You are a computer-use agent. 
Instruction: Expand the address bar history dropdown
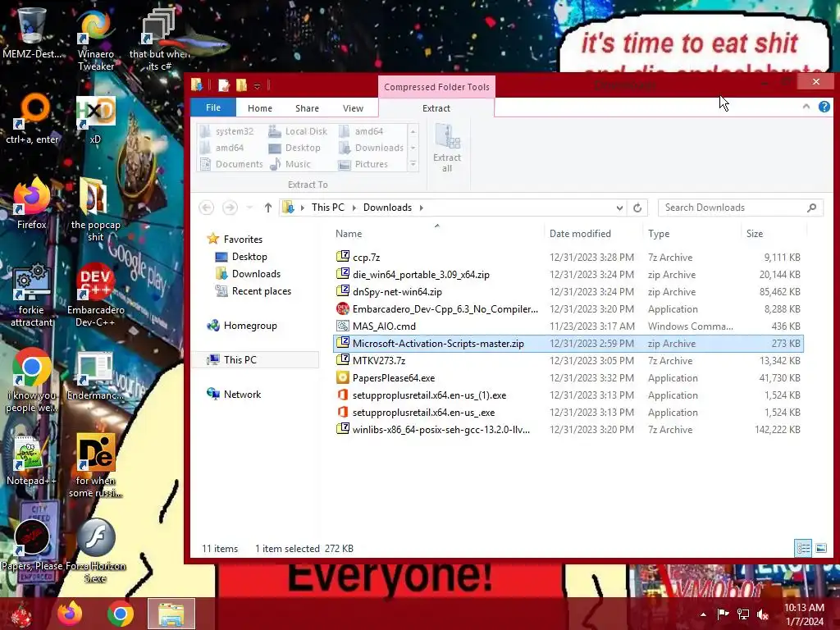(619, 208)
